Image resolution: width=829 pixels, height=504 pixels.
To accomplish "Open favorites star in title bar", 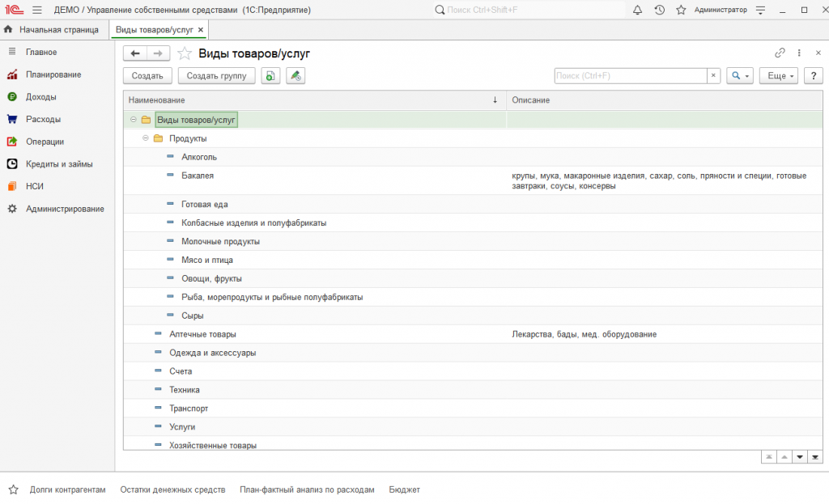I will point(681,10).
